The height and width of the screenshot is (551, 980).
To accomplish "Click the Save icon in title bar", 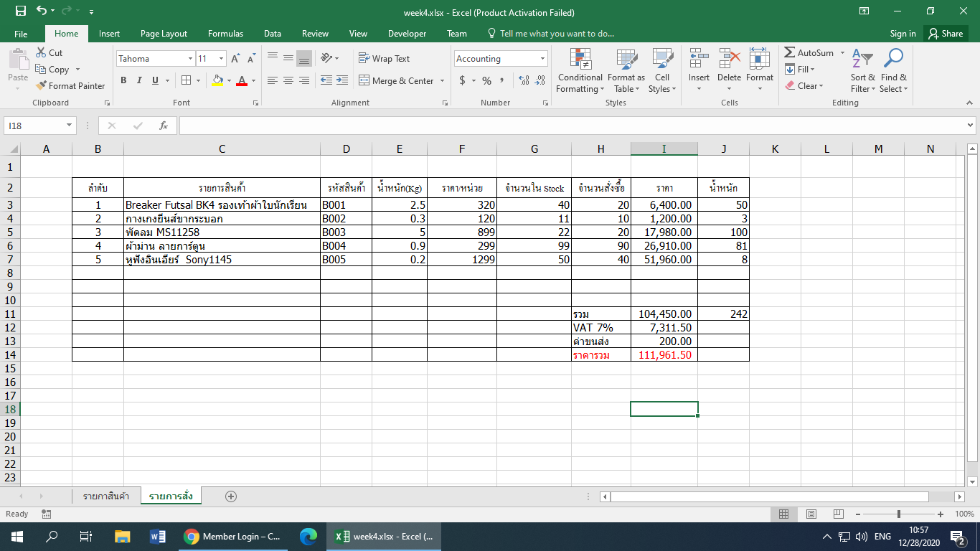I will tap(20, 11).
